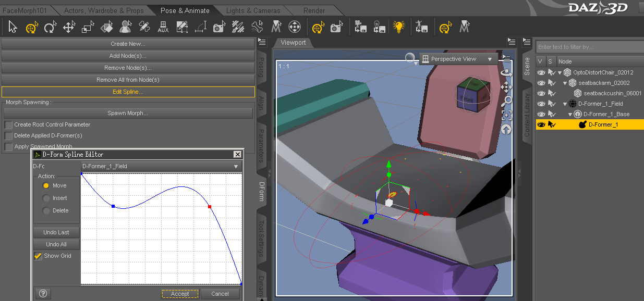Viewport: 644px width, 301px height.
Task: Use the viewport zoom magnifier control
Action: 506,101
